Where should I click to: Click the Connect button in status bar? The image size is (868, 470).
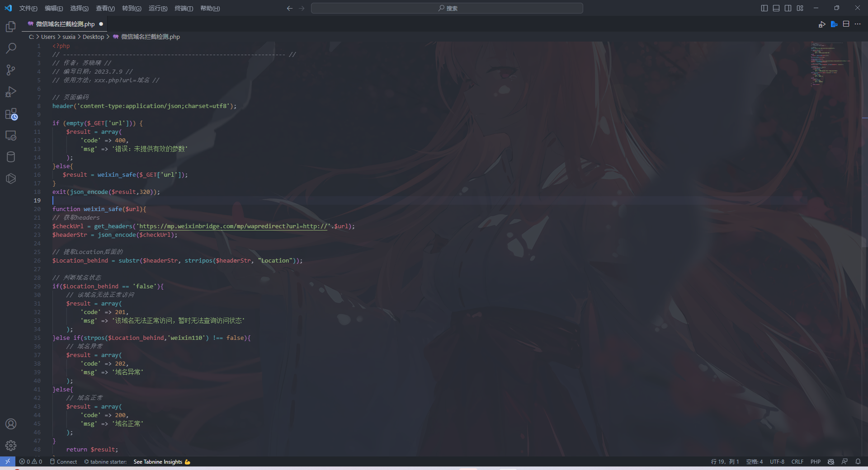(63, 461)
